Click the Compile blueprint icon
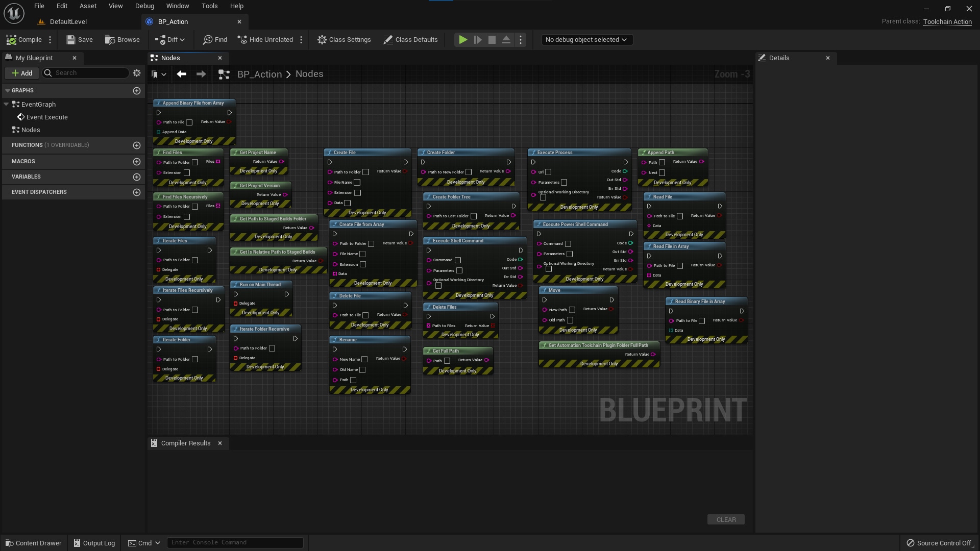The image size is (980, 551). pos(23,40)
